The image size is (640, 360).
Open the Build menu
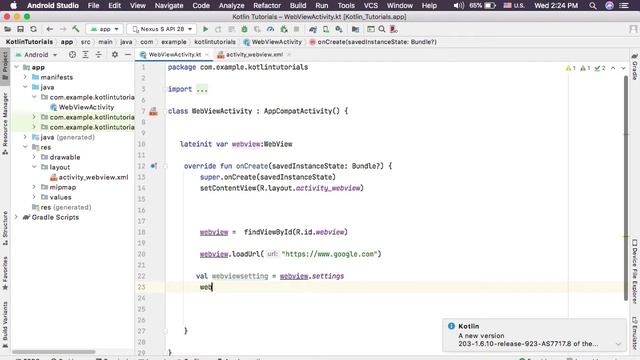298,5
